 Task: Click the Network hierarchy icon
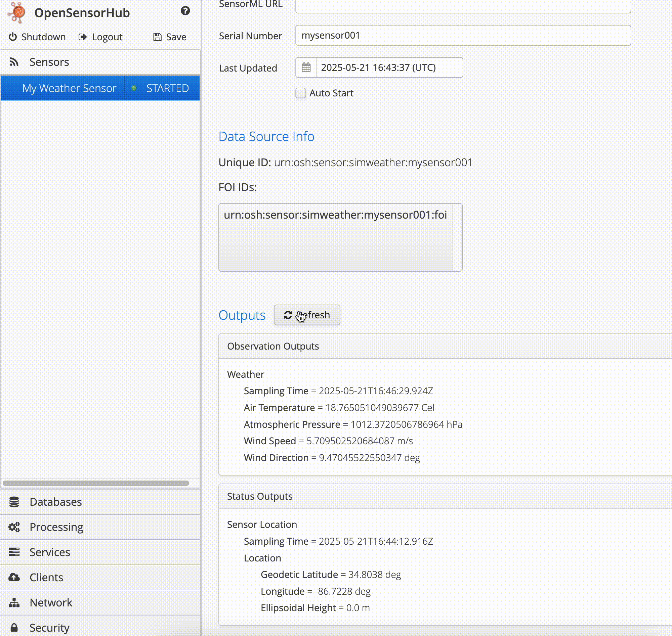point(14,602)
